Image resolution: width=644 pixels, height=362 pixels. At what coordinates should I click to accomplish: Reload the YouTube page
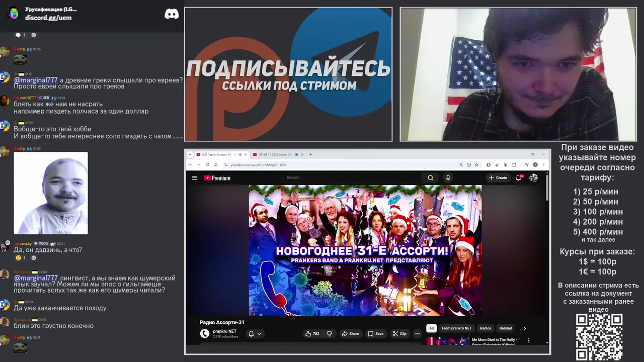click(x=207, y=164)
